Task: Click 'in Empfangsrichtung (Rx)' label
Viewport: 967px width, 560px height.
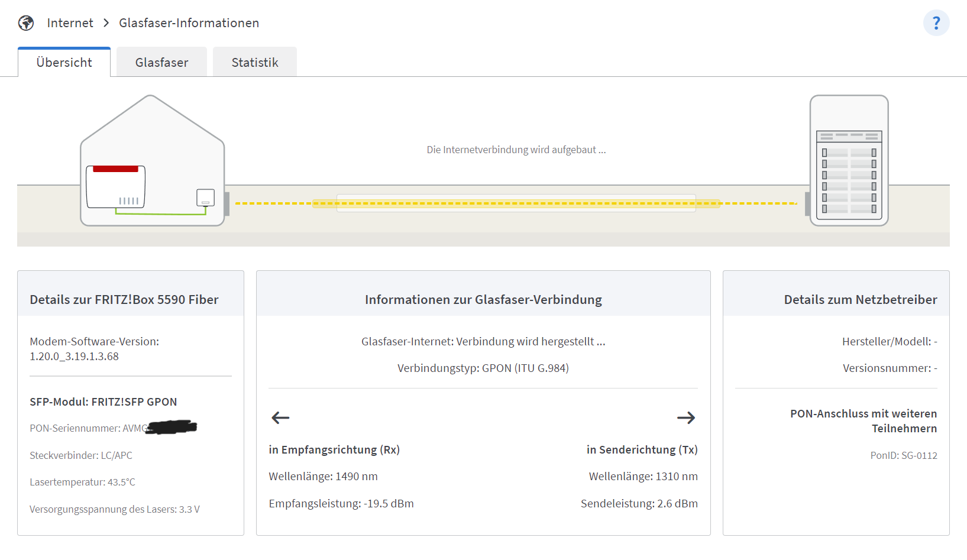Action: [334, 450]
